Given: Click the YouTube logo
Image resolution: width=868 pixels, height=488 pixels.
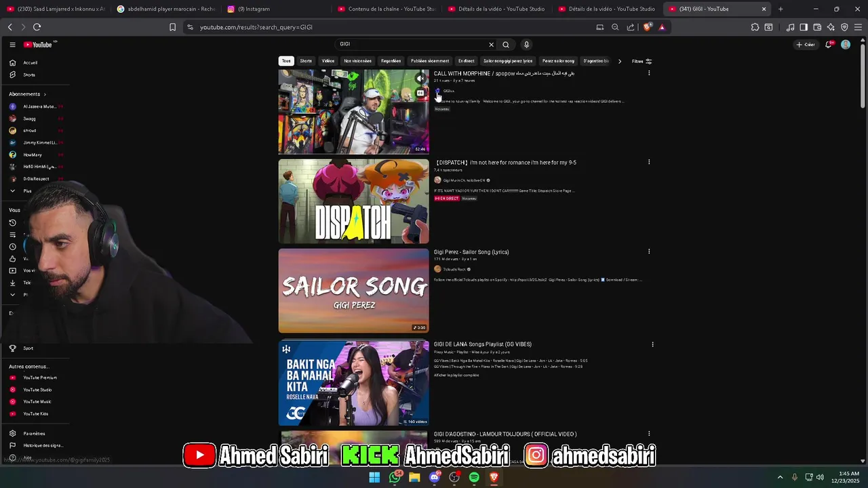Looking at the screenshot, I should (39, 45).
